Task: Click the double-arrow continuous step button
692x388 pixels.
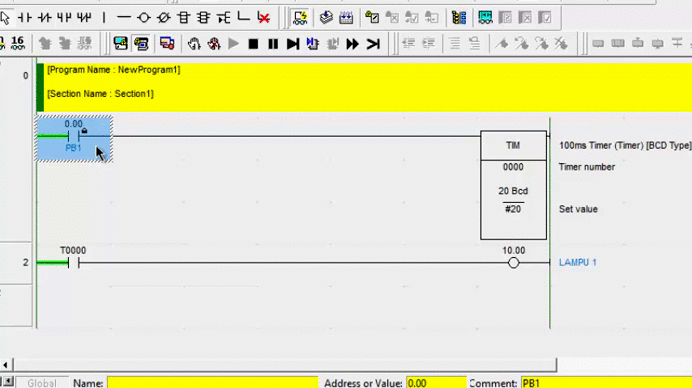Action: (x=352, y=44)
